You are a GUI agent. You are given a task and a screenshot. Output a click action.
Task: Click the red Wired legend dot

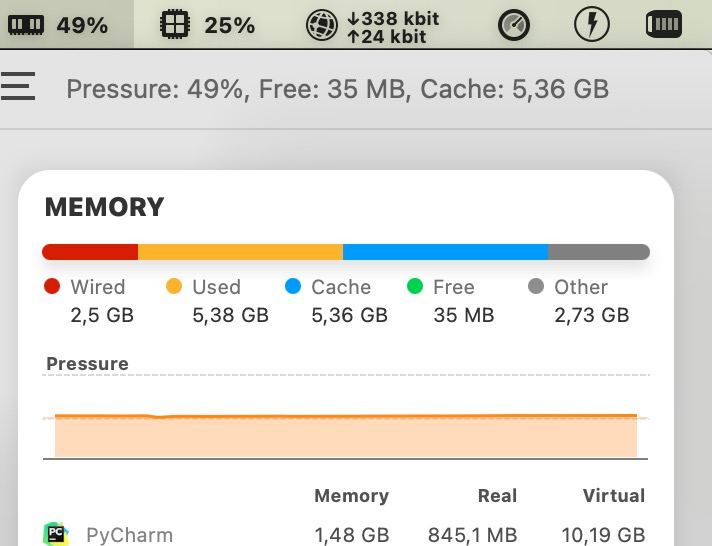click(52, 287)
